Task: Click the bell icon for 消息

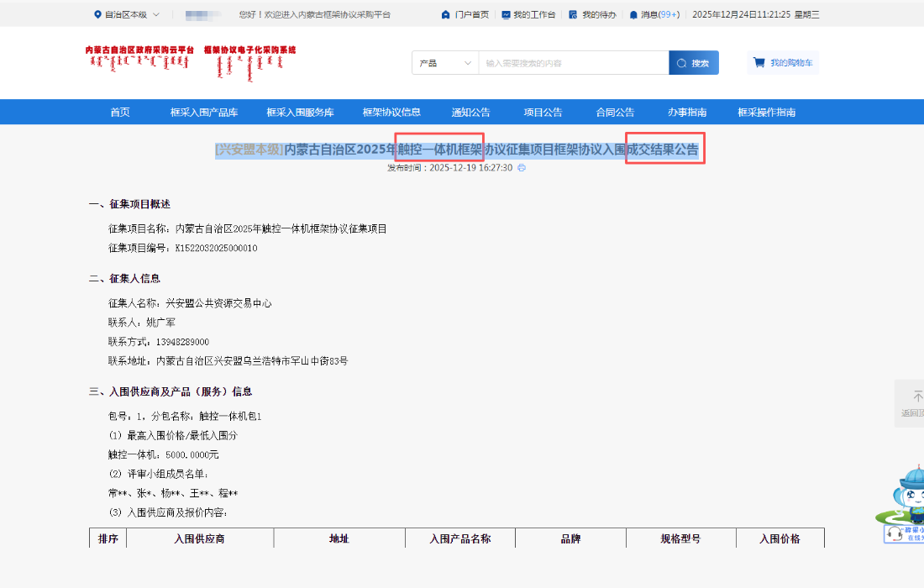Action: 633,15
